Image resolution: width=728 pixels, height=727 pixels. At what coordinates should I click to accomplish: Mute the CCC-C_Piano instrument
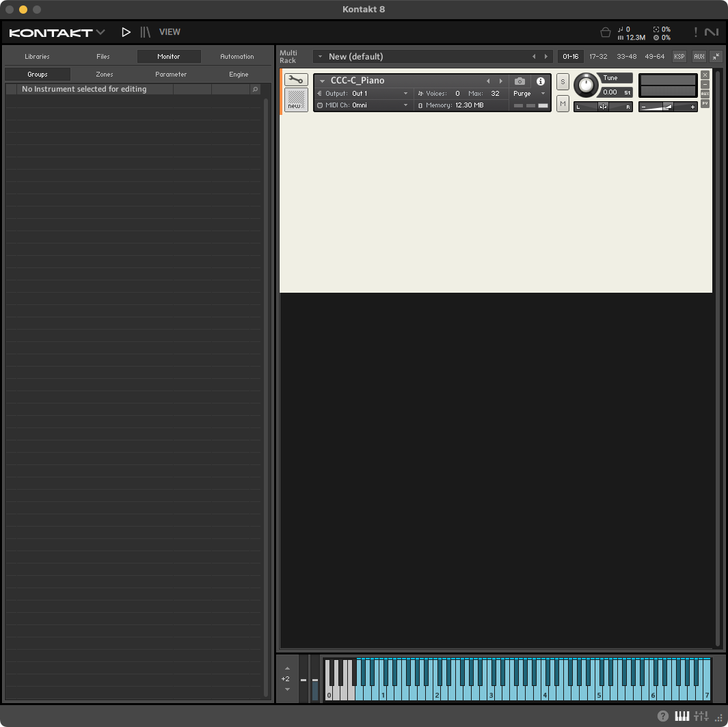[563, 103]
